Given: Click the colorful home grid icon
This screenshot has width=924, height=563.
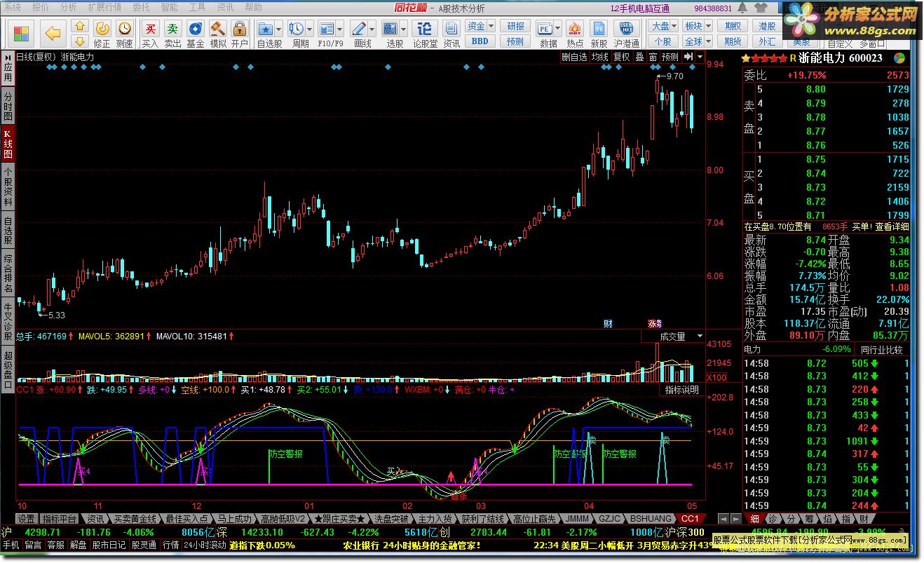Looking at the screenshot, I should tap(22, 33).
